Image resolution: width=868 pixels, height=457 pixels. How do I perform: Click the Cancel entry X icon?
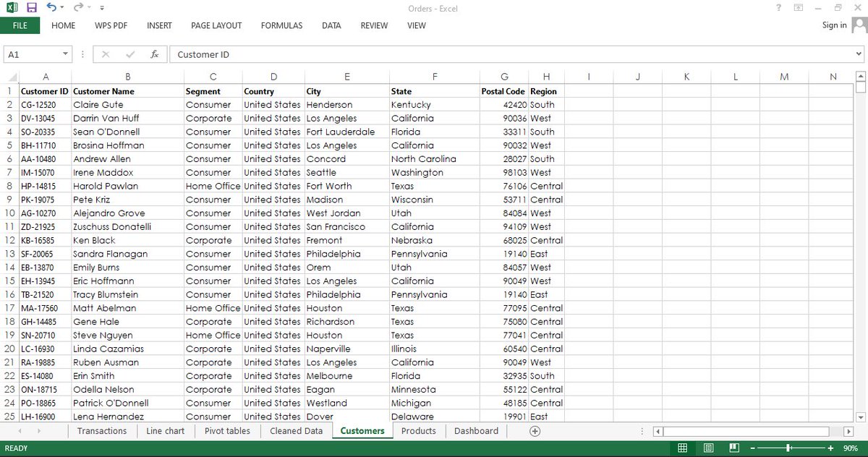point(106,54)
